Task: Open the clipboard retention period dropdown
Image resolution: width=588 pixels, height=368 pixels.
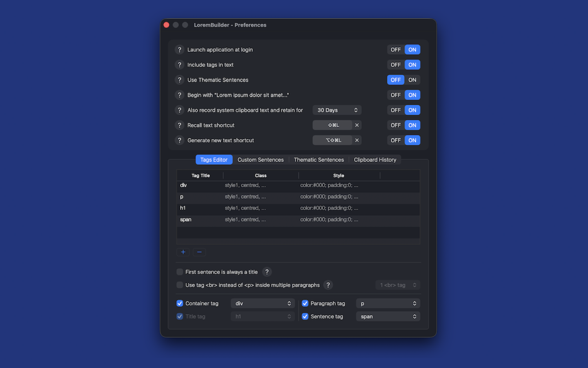Action: (x=336, y=110)
